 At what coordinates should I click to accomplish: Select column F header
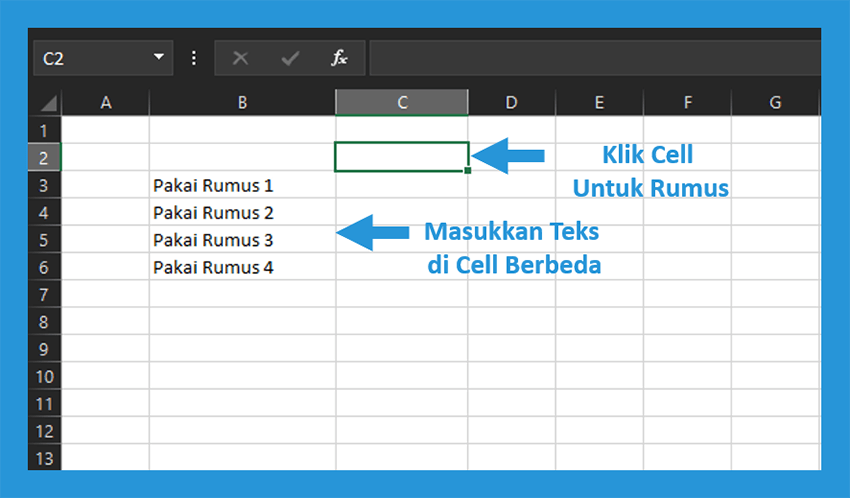pos(687,102)
